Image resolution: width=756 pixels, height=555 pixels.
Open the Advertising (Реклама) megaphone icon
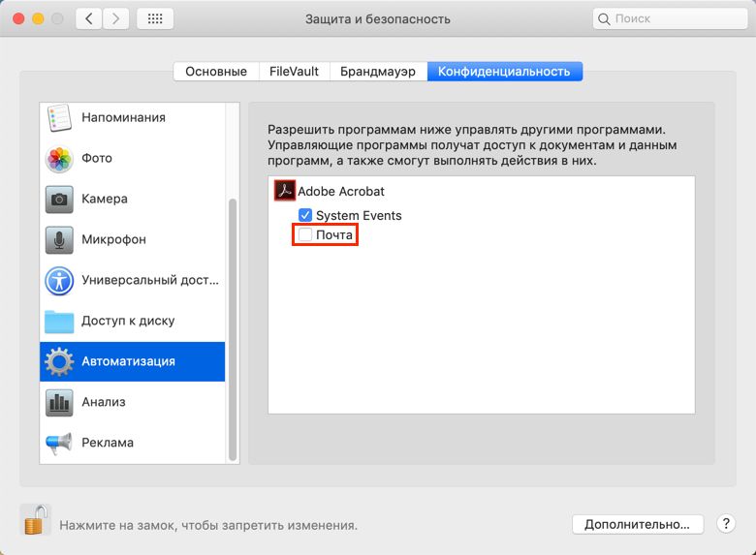(x=59, y=443)
